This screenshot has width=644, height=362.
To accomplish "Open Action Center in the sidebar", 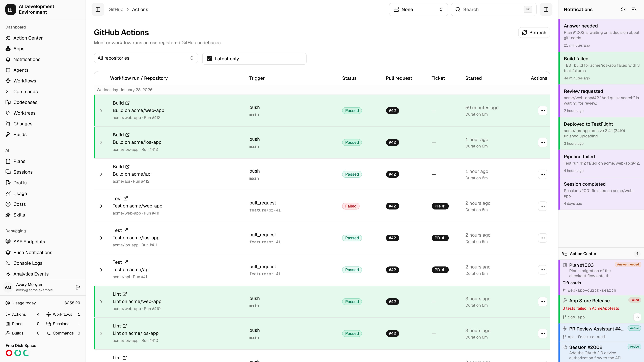I will click(43, 38).
